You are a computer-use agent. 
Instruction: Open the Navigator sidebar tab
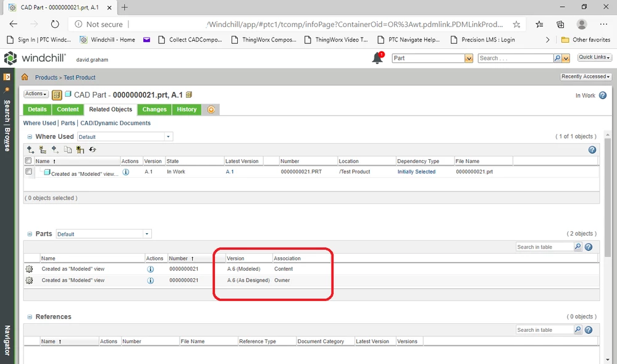(x=7, y=341)
